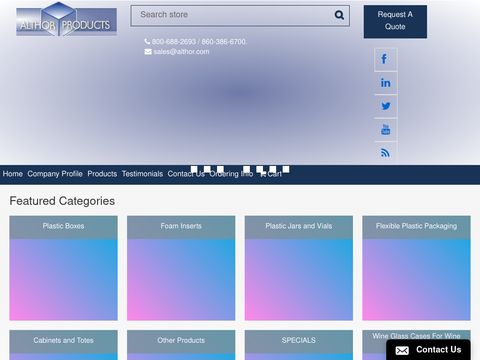Click the Featured Categories heading
The width and height of the screenshot is (480, 360).
pyautogui.click(x=62, y=201)
